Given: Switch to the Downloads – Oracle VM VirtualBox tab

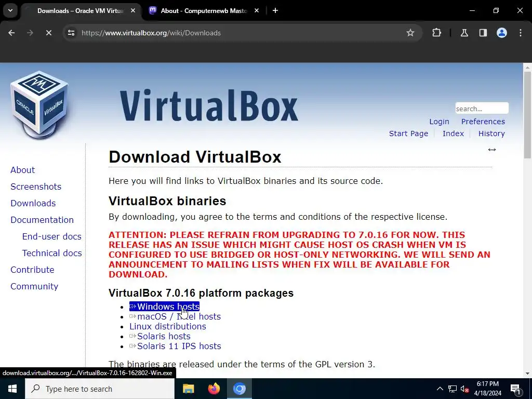Looking at the screenshot, I should point(81,10).
